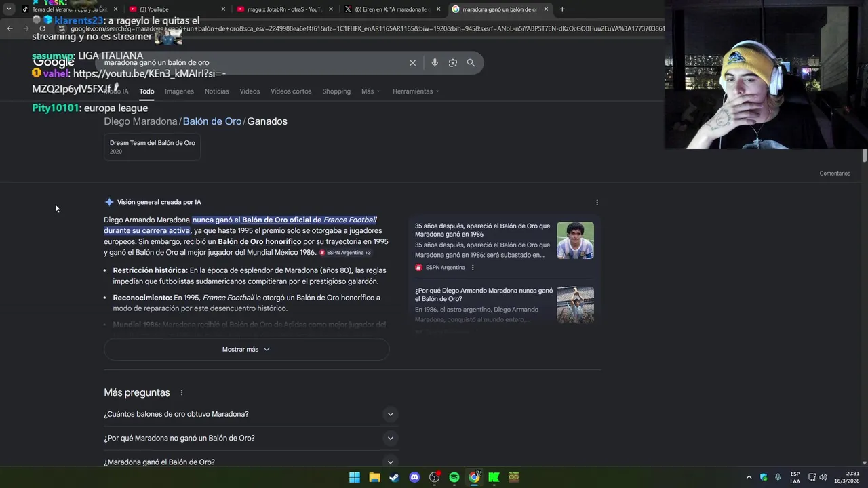The image size is (868, 488).
Task: Expand ¿Maradona ganó el Balón de Oro?
Action: coord(251,462)
